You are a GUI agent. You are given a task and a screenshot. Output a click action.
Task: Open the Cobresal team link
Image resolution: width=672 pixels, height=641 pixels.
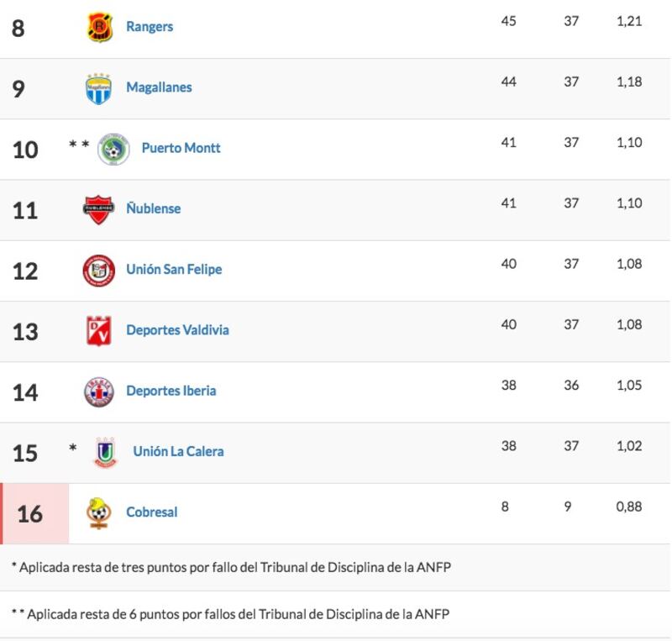[152, 512]
